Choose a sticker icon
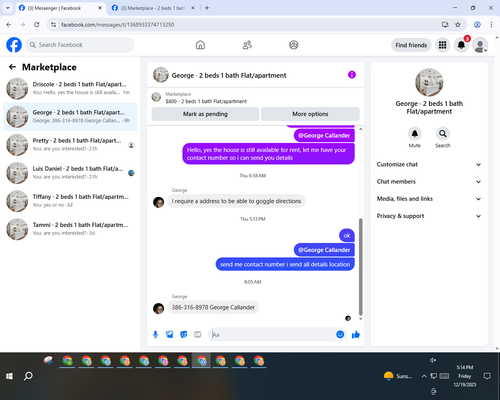500x400 pixels. [x=184, y=334]
